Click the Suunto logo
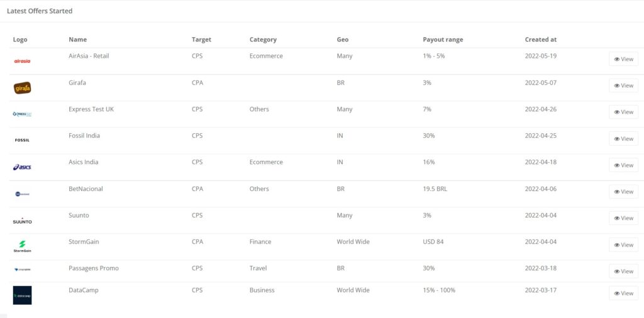The image size is (644, 318). 22,221
